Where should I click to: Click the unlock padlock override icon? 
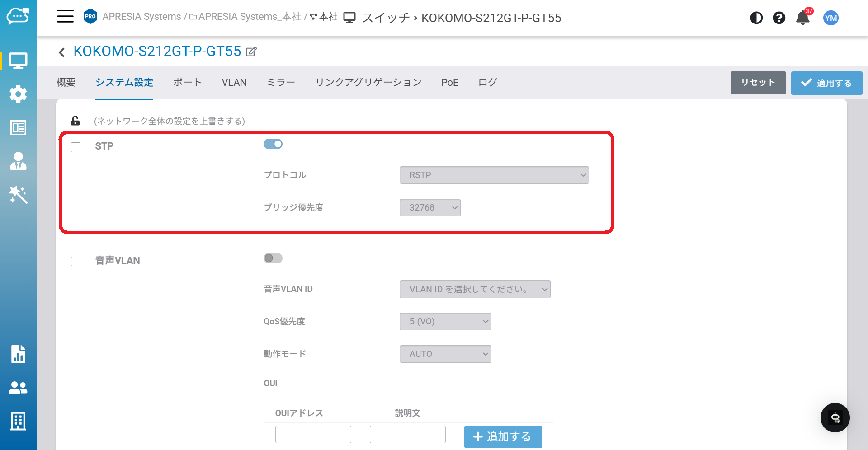click(75, 121)
